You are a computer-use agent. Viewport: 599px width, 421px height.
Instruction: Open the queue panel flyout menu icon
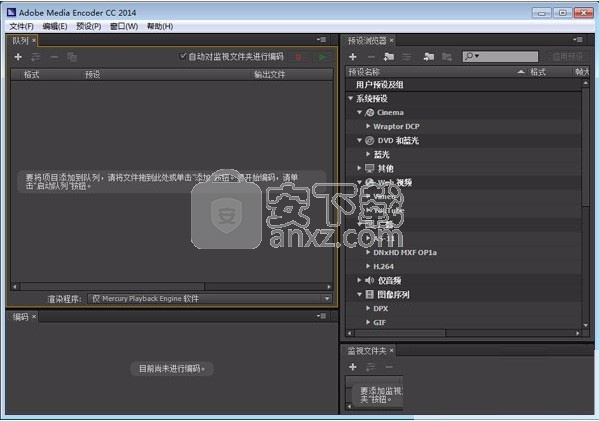coord(321,40)
